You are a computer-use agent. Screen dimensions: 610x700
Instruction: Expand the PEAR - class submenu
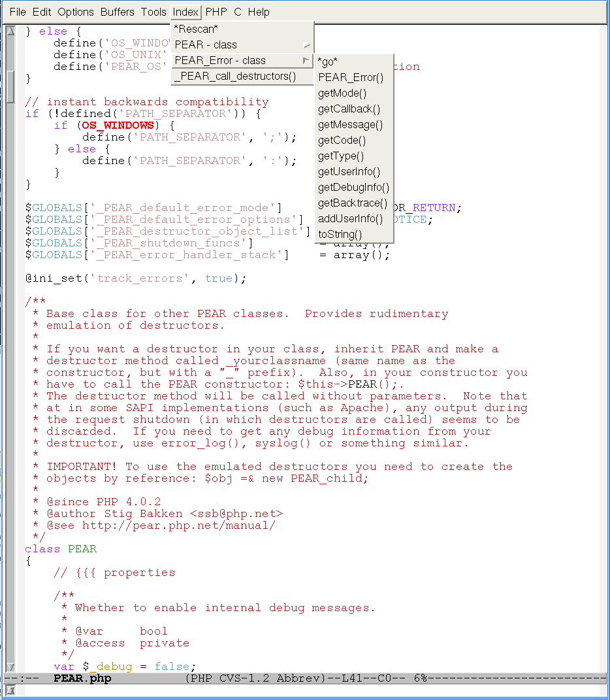[242, 44]
